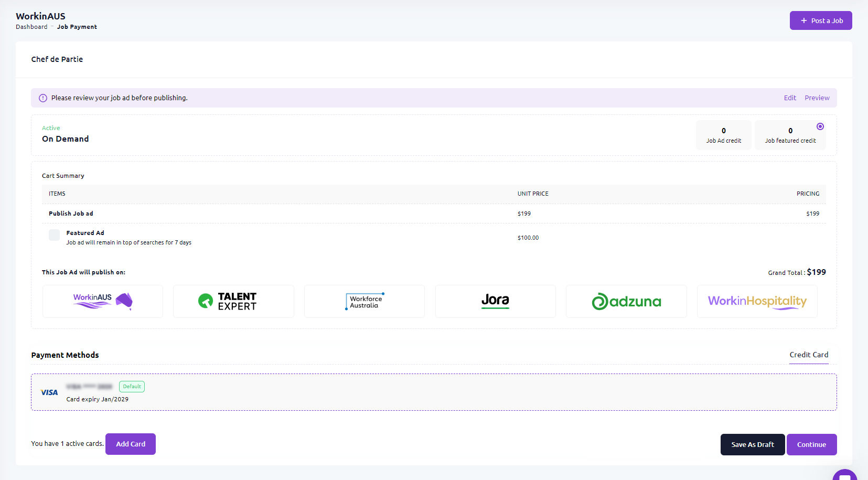The image size is (868, 480).
Task: Click the Active status label
Action: tap(51, 128)
